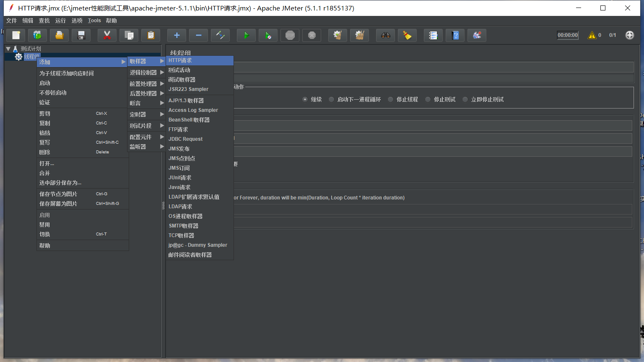Open the 运行 menu in menu bar
Viewport: 644px width, 362px height.
pos(60,21)
